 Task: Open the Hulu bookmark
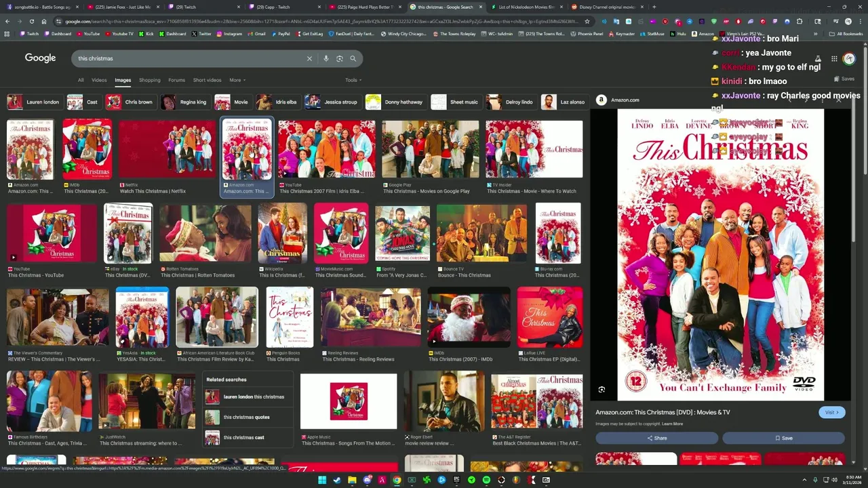(678, 33)
